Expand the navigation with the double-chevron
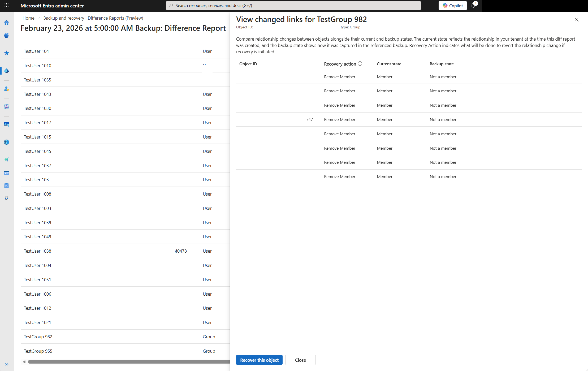 click(7, 364)
